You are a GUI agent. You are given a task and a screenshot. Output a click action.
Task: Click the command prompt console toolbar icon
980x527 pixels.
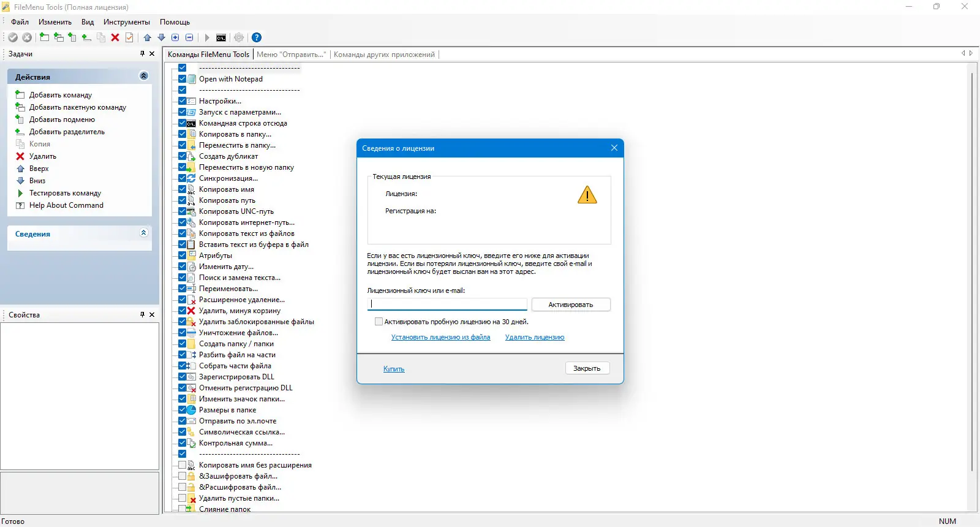pos(221,37)
